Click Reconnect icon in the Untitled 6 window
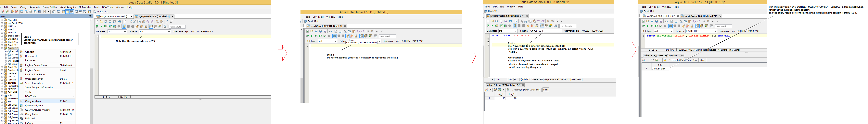The width and height of the screenshot is (868, 124). point(347,36)
